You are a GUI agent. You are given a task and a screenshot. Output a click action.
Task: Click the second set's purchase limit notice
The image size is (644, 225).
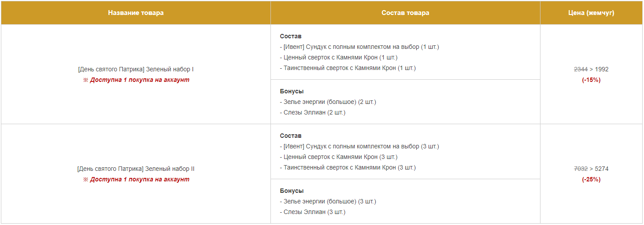pyautogui.click(x=136, y=179)
